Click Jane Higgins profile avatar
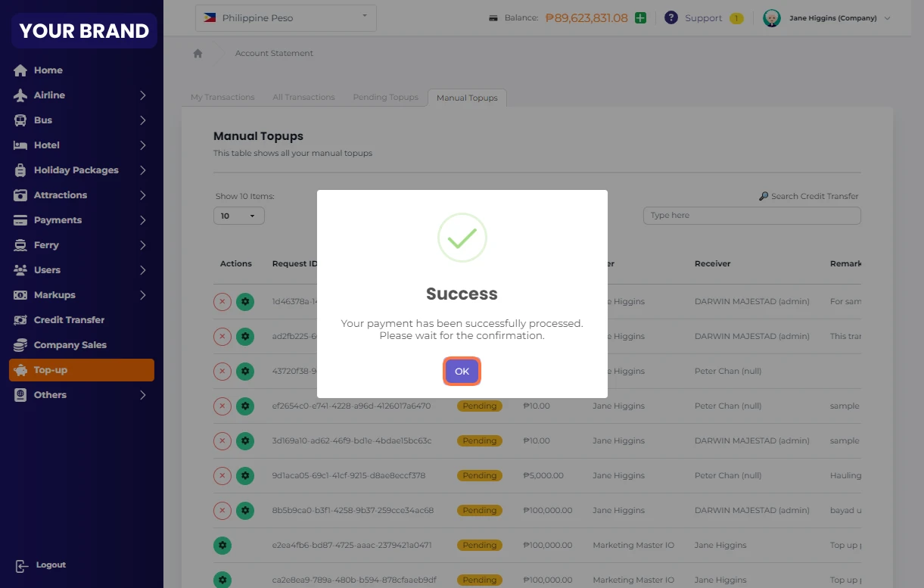The image size is (924, 588). tap(771, 18)
